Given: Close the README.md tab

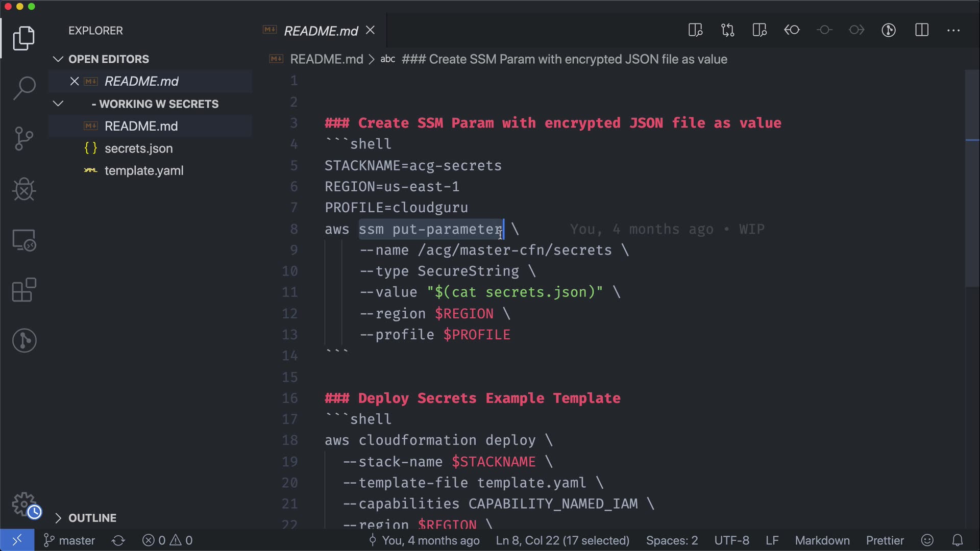Looking at the screenshot, I should (371, 31).
